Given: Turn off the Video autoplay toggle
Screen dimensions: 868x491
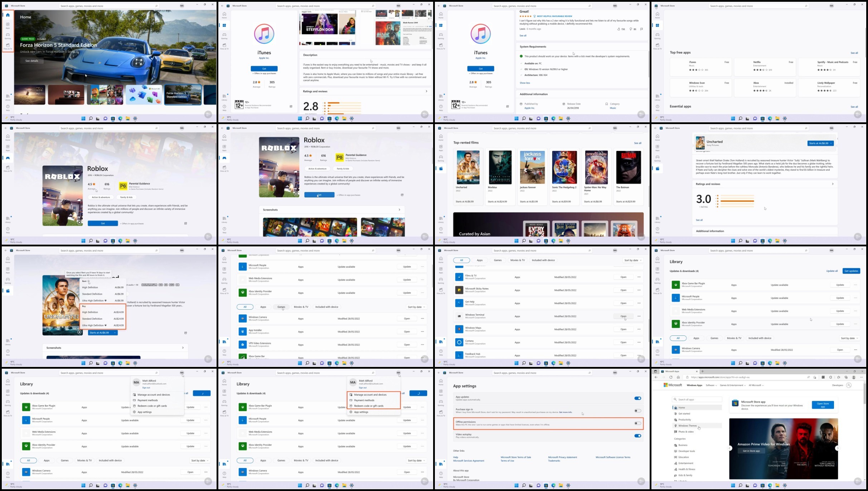Looking at the screenshot, I should click(x=637, y=436).
